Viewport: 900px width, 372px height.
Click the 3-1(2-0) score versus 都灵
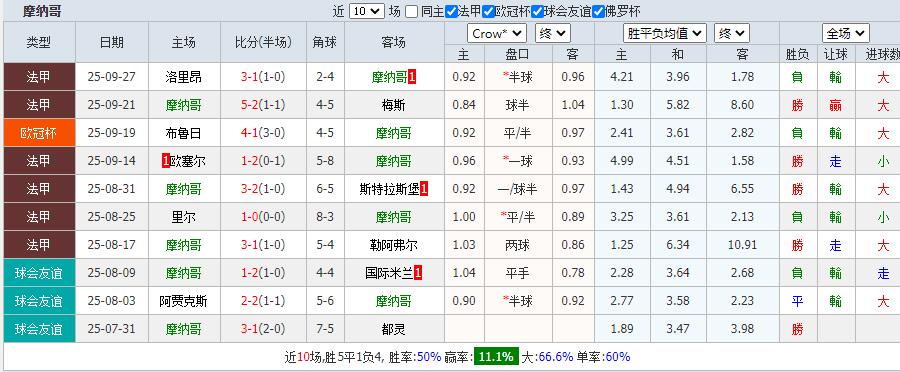[x=263, y=330]
